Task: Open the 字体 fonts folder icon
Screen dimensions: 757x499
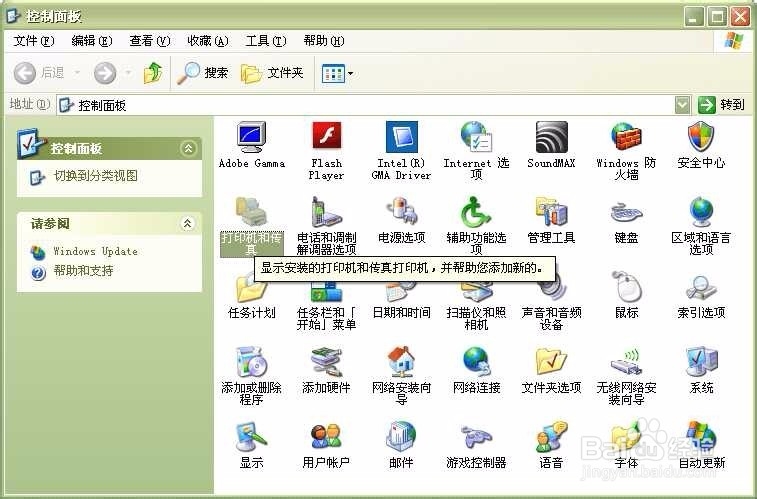Action: (x=626, y=437)
